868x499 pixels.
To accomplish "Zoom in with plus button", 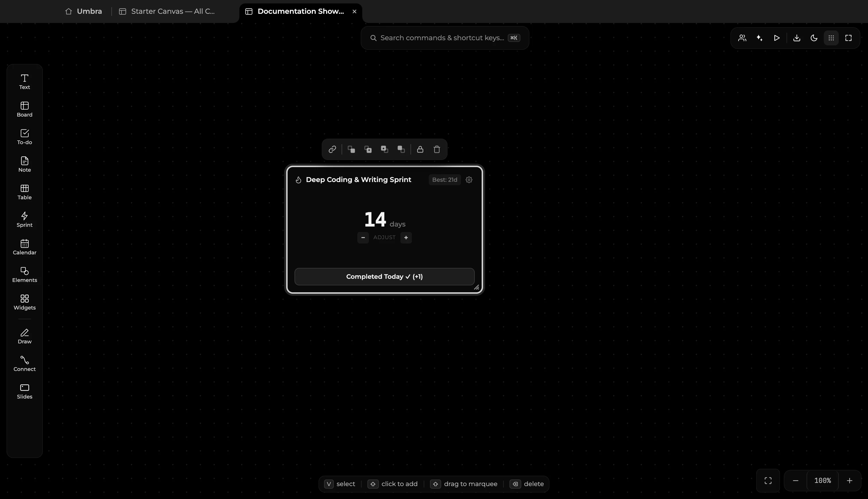I will [850, 481].
